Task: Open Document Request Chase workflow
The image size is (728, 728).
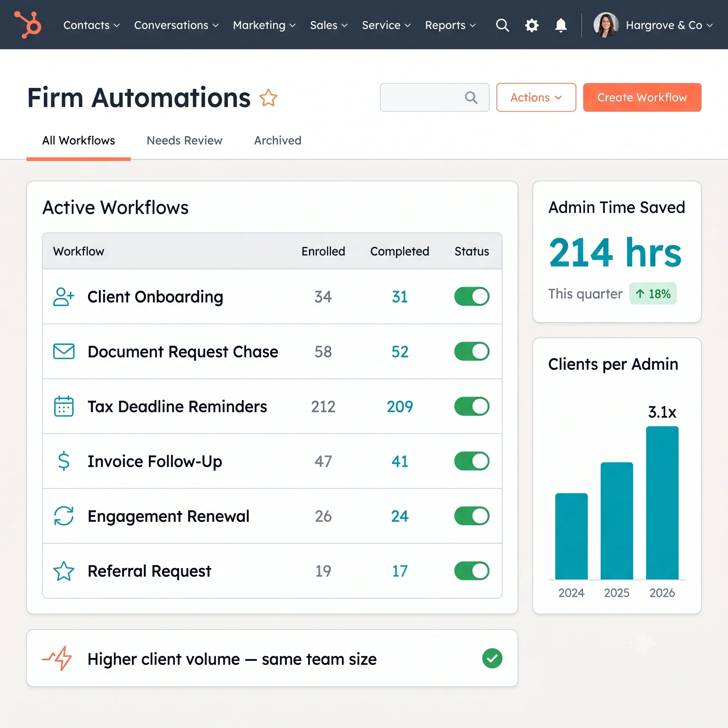Action: 183,352
